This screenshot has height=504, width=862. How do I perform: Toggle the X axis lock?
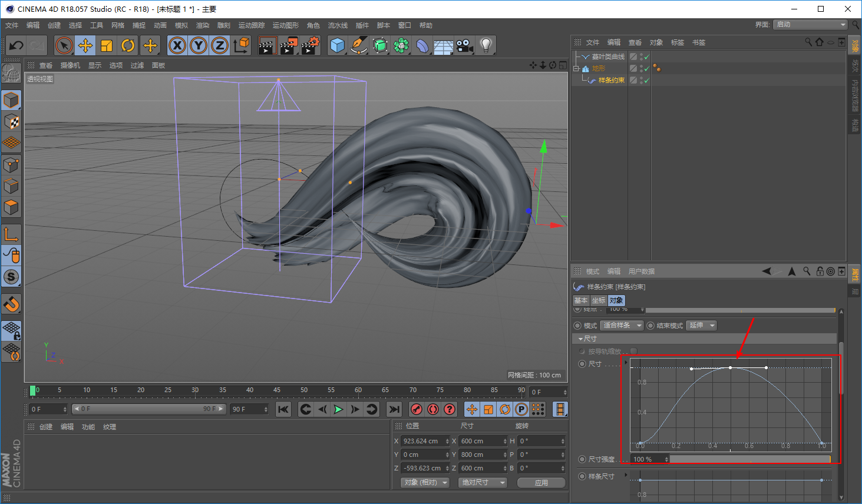click(x=177, y=45)
